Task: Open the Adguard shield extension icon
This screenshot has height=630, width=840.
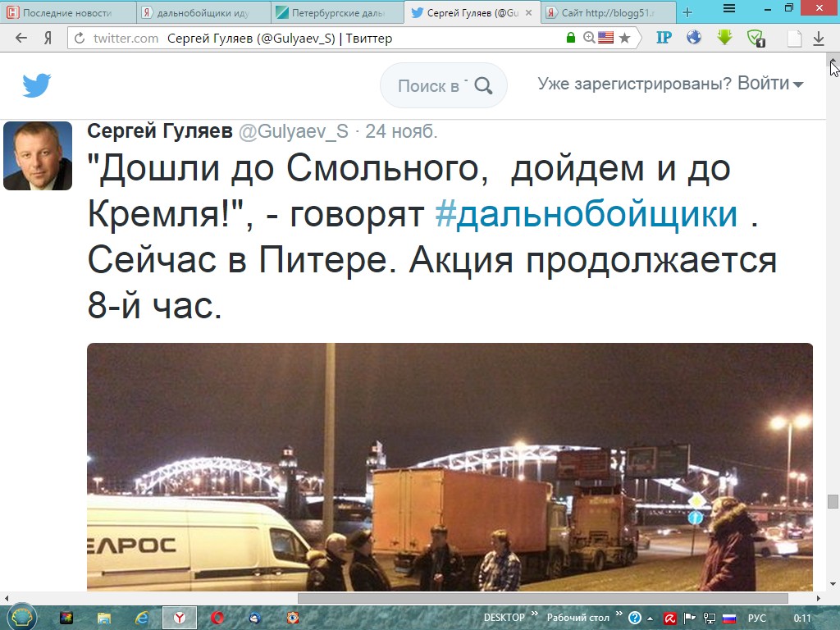Action: (x=756, y=38)
